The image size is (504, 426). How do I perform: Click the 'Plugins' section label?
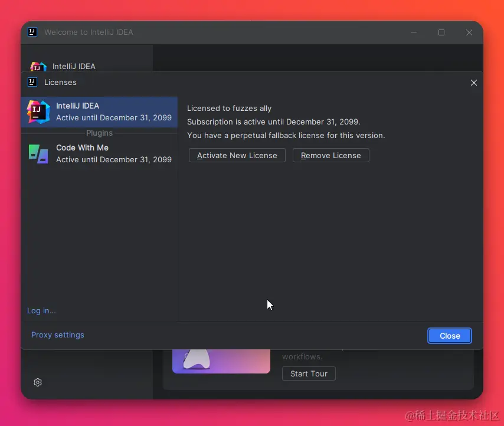[x=99, y=133]
